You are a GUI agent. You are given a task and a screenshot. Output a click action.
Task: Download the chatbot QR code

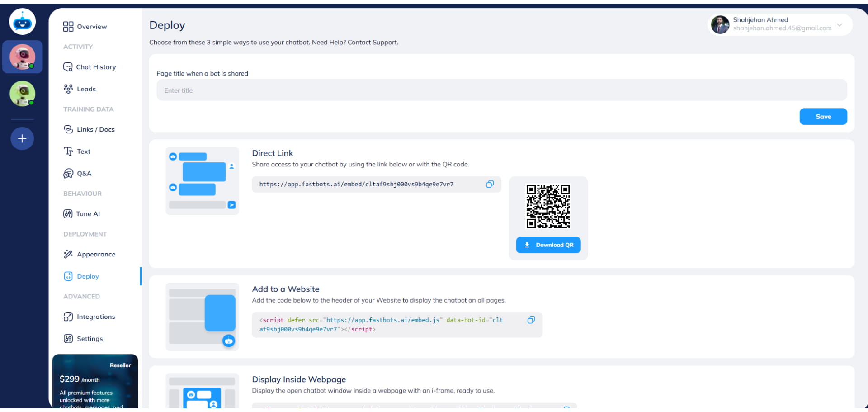(x=548, y=245)
